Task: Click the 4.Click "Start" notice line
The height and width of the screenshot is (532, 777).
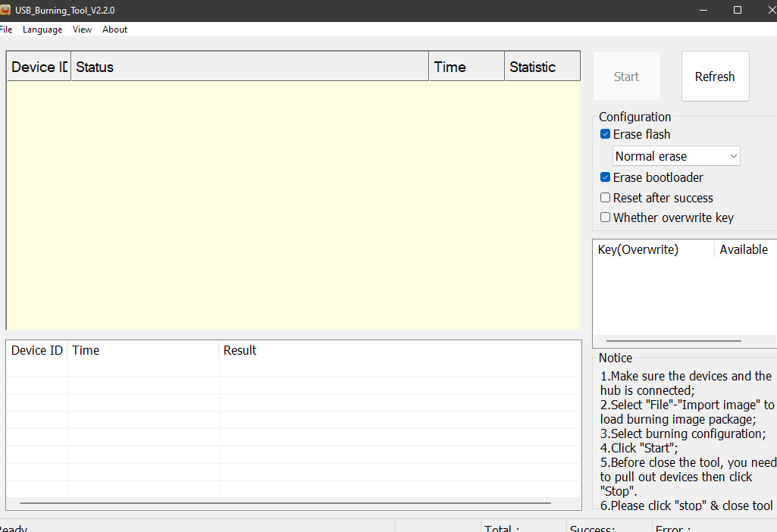Action: point(639,448)
